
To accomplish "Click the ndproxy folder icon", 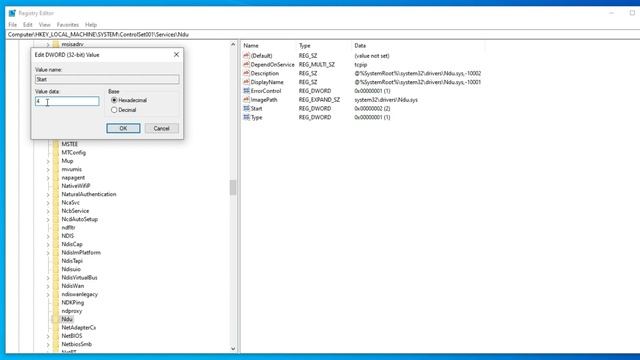I will [x=56, y=311].
